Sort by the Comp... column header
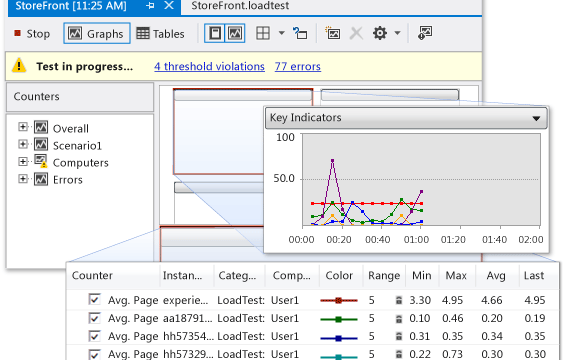 (x=291, y=275)
